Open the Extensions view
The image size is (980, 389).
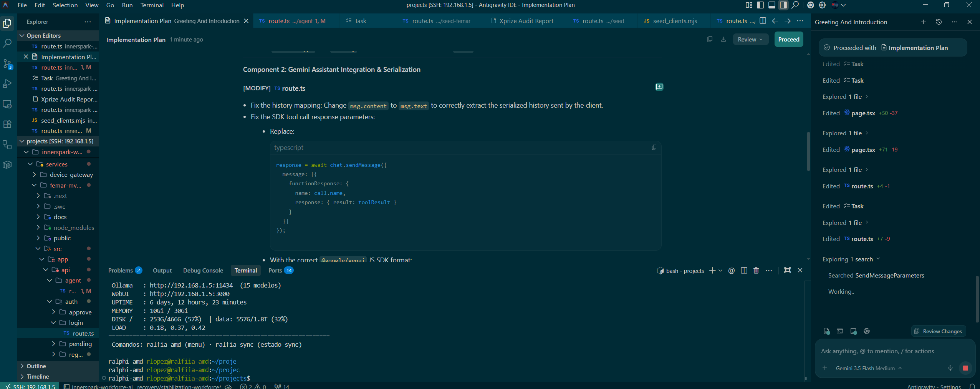7,124
